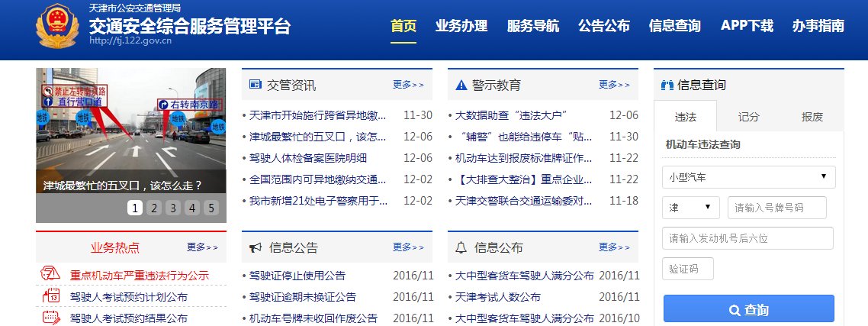The width and height of the screenshot is (868, 326).
Task: Open article 天津交警联合交通运输委对...
Action: pos(524,202)
